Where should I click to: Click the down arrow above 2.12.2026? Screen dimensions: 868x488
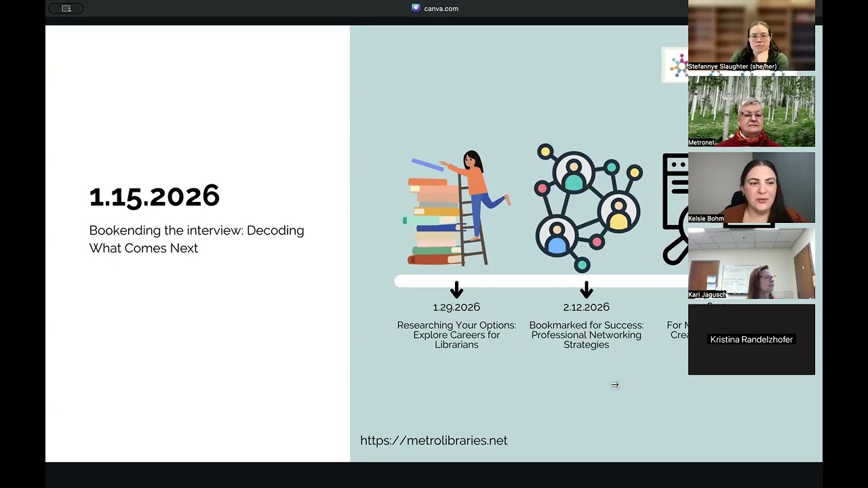coord(587,290)
